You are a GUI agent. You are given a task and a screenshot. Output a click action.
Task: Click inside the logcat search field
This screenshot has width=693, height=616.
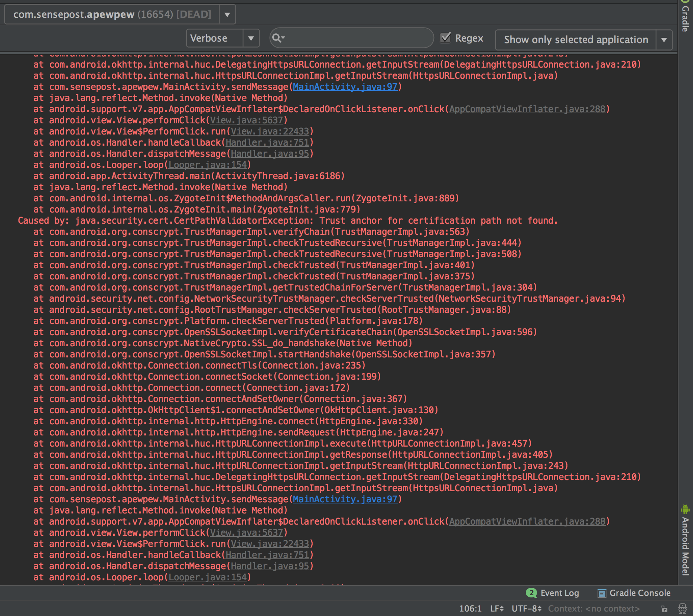pos(357,38)
